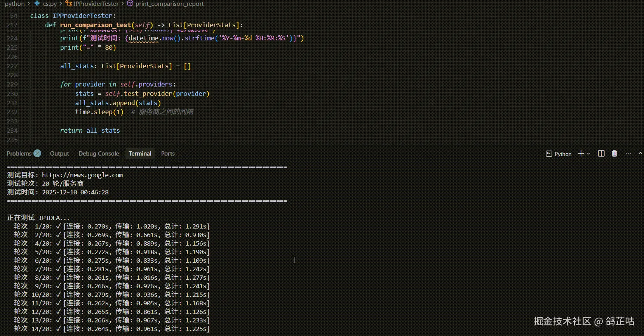Kill the terminal with the trash icon
This screenshot has height=336, width=644.
click(x=614, y=154)
